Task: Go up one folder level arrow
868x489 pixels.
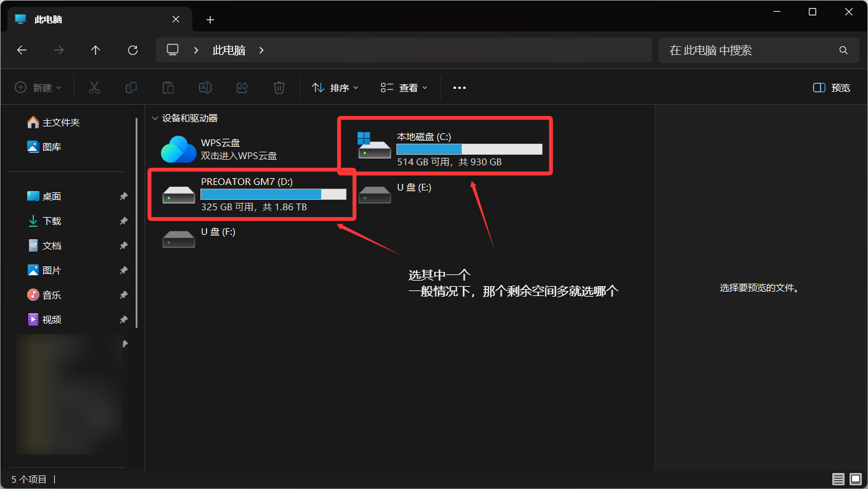Action: 96,51
